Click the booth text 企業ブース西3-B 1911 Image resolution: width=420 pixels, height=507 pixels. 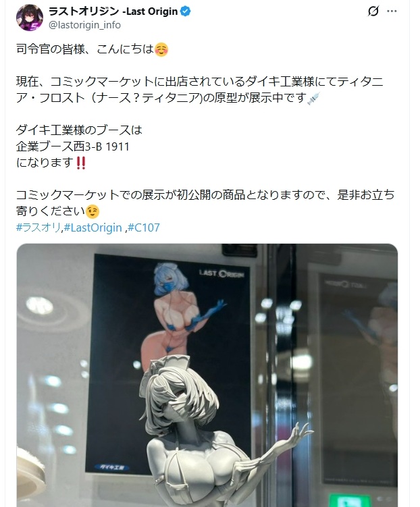(73, 146)
